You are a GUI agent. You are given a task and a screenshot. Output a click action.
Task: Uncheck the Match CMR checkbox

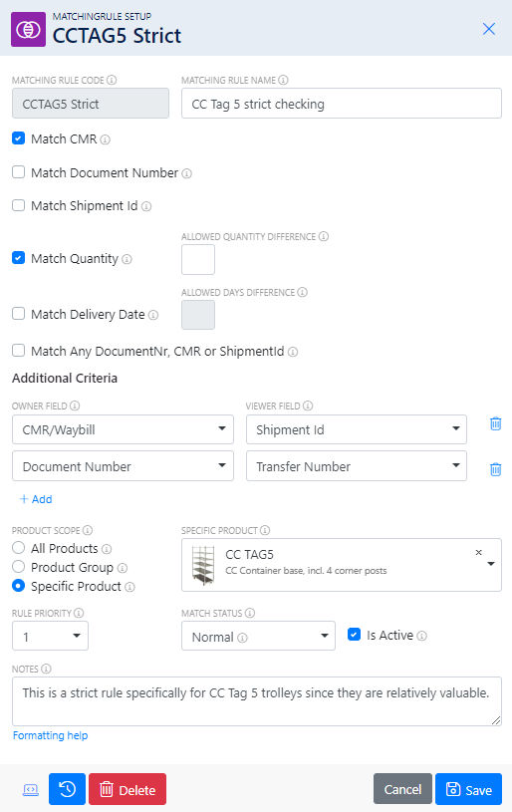[19, 138]
